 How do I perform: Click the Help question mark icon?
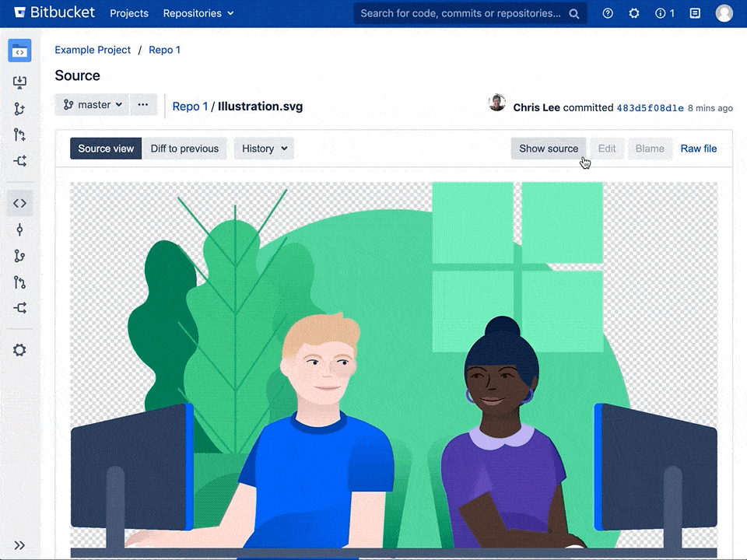click(x=608, y=13)
